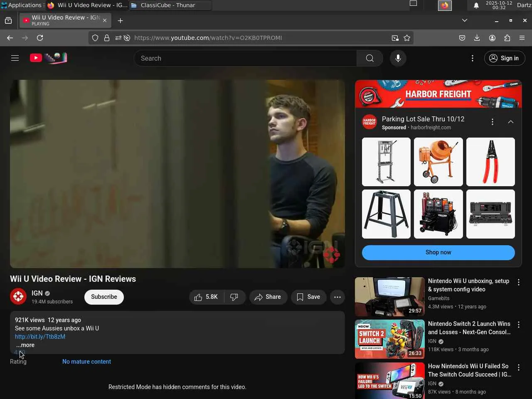Click the No mature content link

[86, 362]
